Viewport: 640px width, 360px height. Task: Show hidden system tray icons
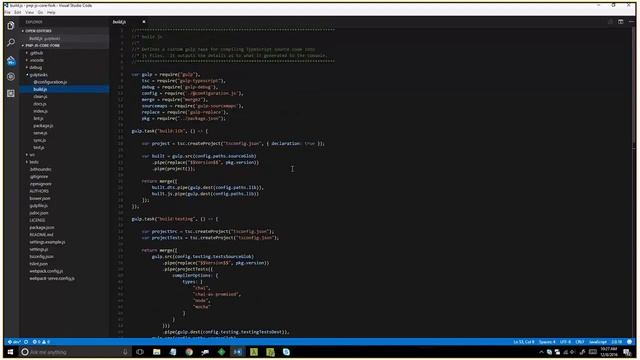click(541, 352)
